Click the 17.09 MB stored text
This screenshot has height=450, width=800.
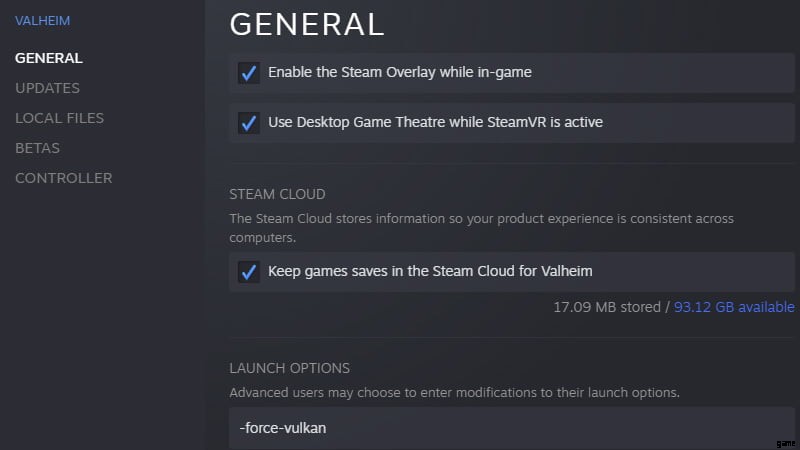[x=608, y=307]
